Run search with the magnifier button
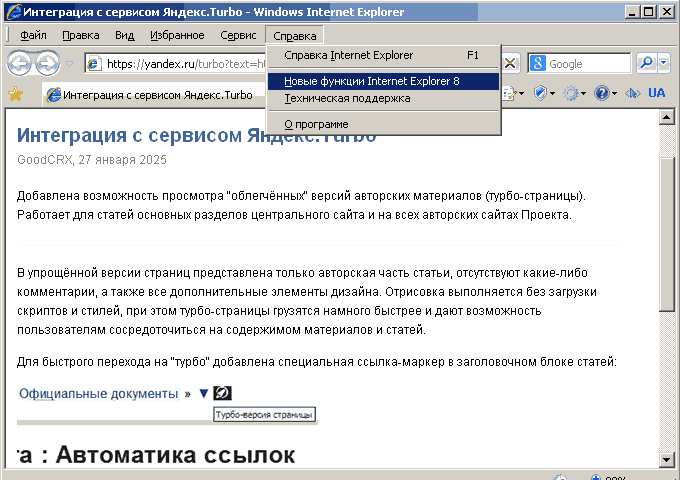Viewport: 680px width, 480px height. (x=646, y=63)
